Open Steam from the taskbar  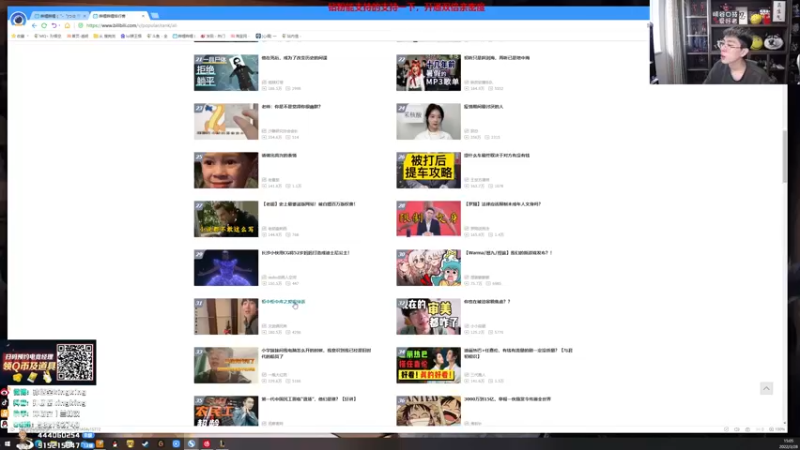(145, 444)
